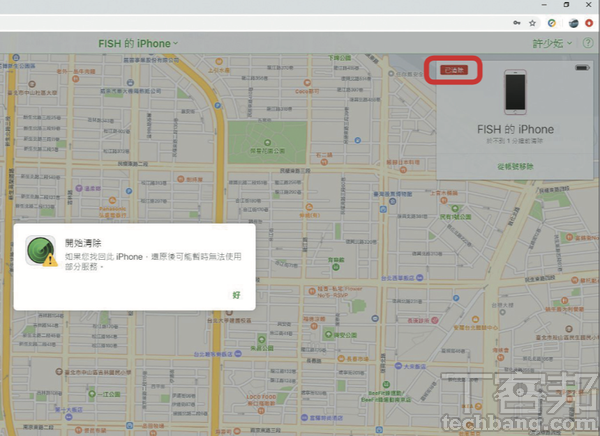This screenshot has height=436, width=600.
Task: Select the Coco都可 map marker
Action: (307, 83)
